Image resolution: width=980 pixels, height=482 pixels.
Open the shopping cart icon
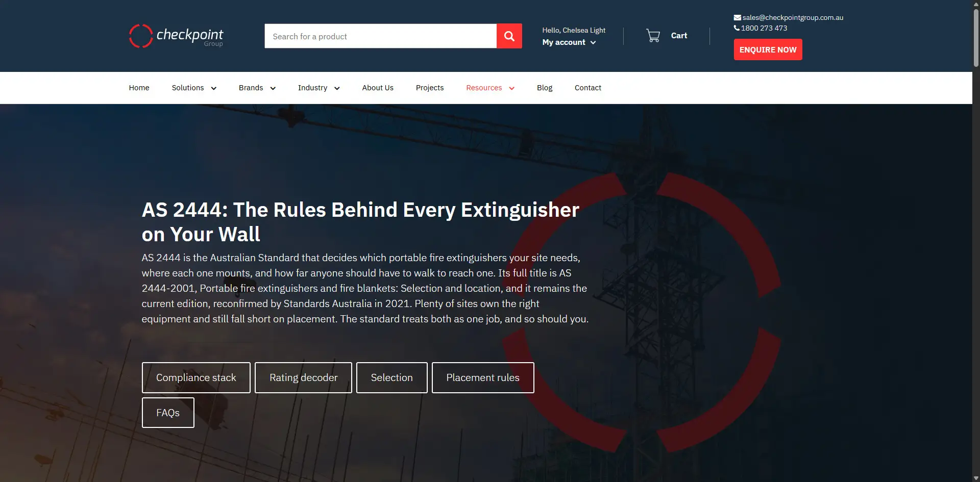click(653, 36)
